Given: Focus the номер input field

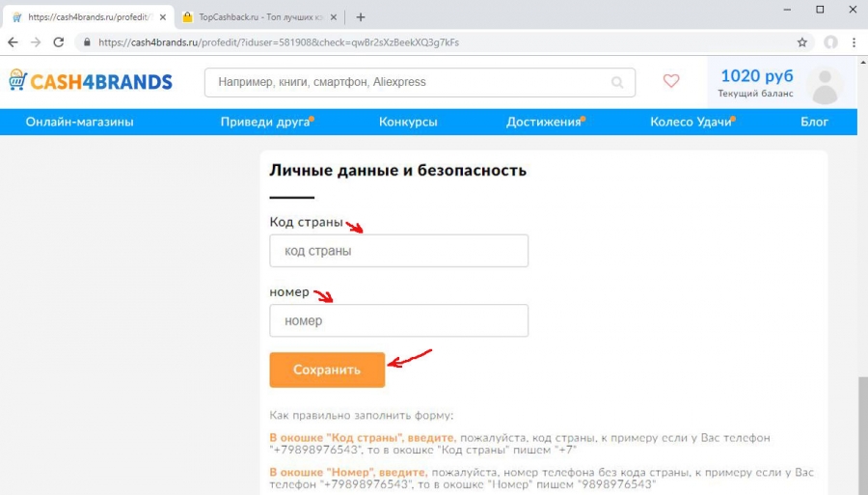Looking at the screenshot, I should pos(398,320).
